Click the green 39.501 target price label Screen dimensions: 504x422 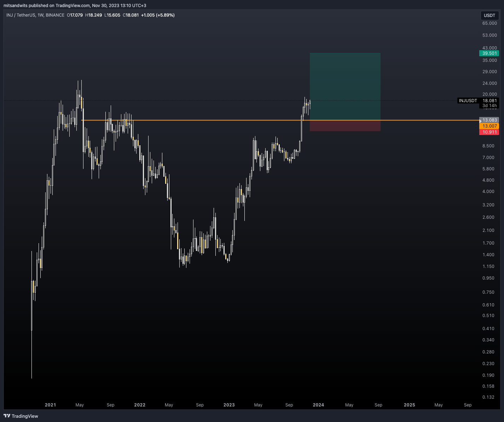click(489, 53)
